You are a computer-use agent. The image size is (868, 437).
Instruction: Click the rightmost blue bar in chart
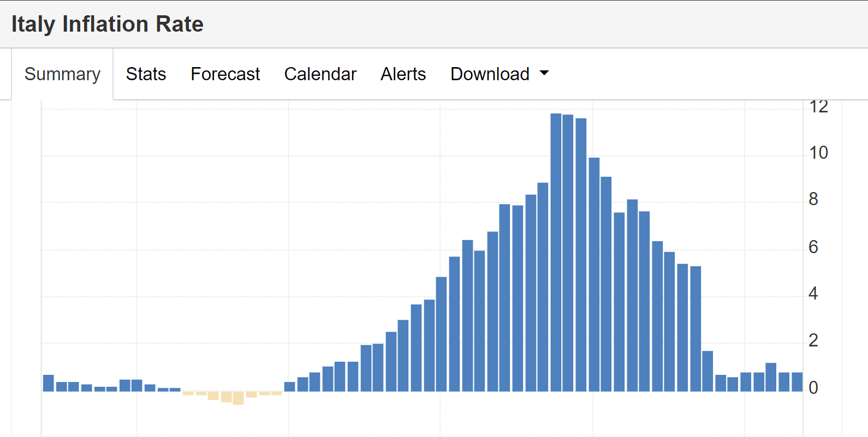pos(797,382)
